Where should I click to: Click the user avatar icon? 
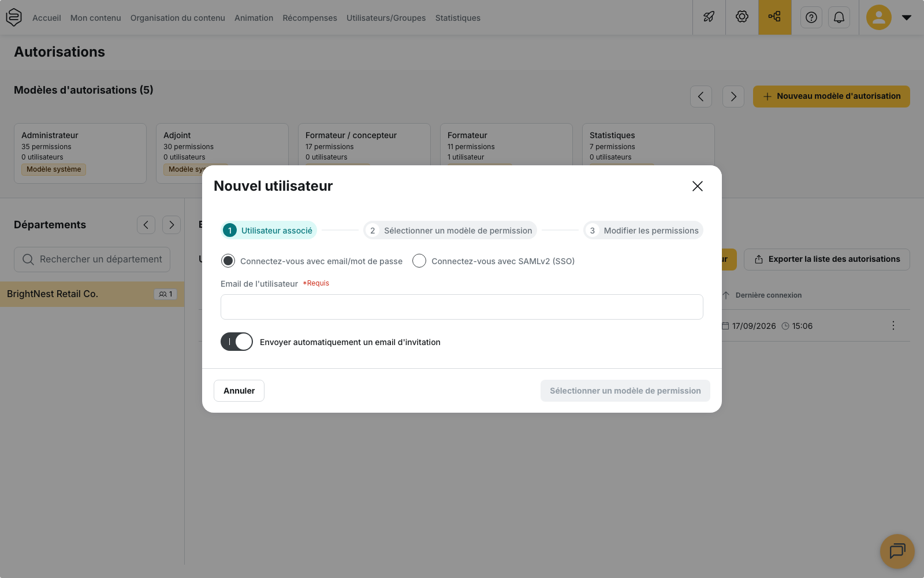pos(879,17)
